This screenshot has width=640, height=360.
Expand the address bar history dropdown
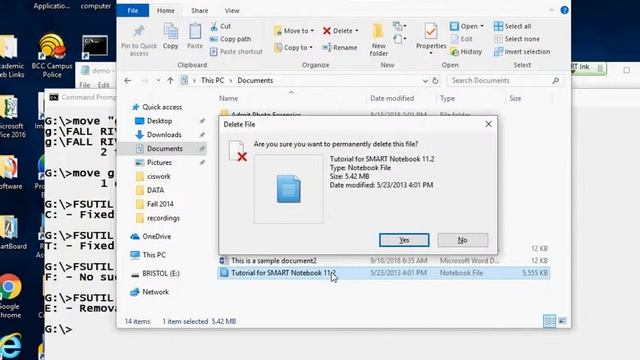425,81
